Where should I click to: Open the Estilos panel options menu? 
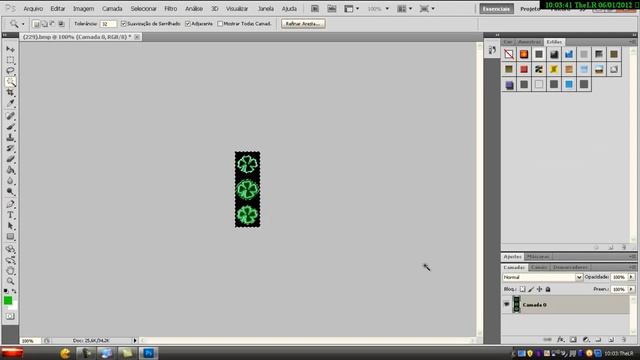coord(632,42)
